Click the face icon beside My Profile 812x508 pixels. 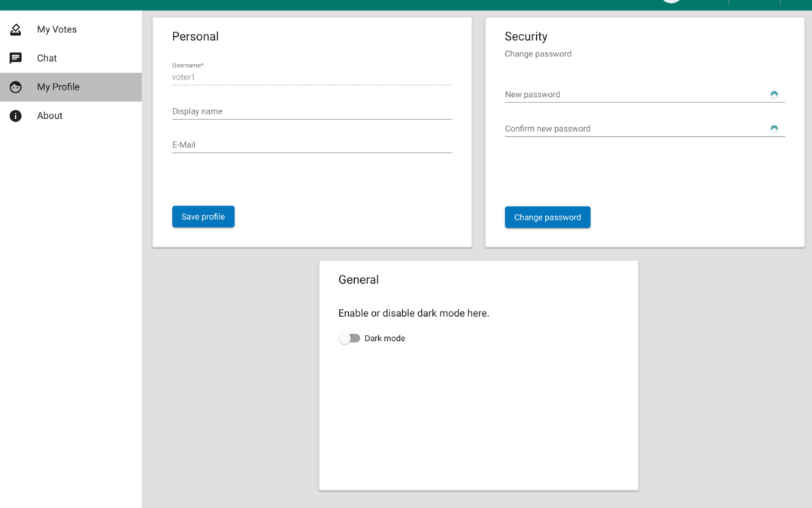click(15, 87)
